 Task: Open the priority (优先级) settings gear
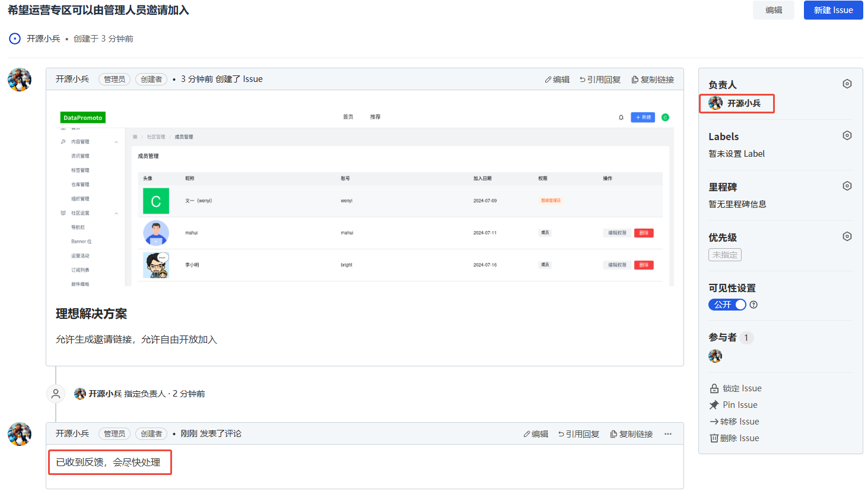[x=847, y=237]
